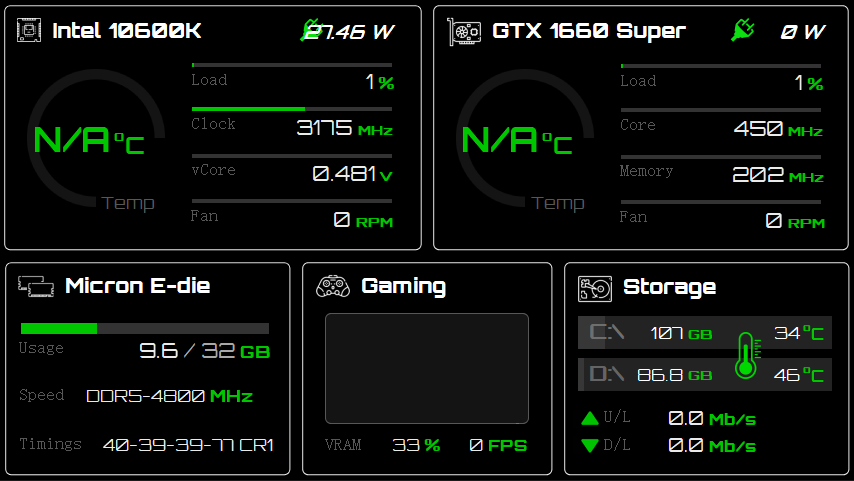Click the RAM modules icon beside Micron E-die
The height and width of the screenshot is (481, 854).
click(35, 288)
